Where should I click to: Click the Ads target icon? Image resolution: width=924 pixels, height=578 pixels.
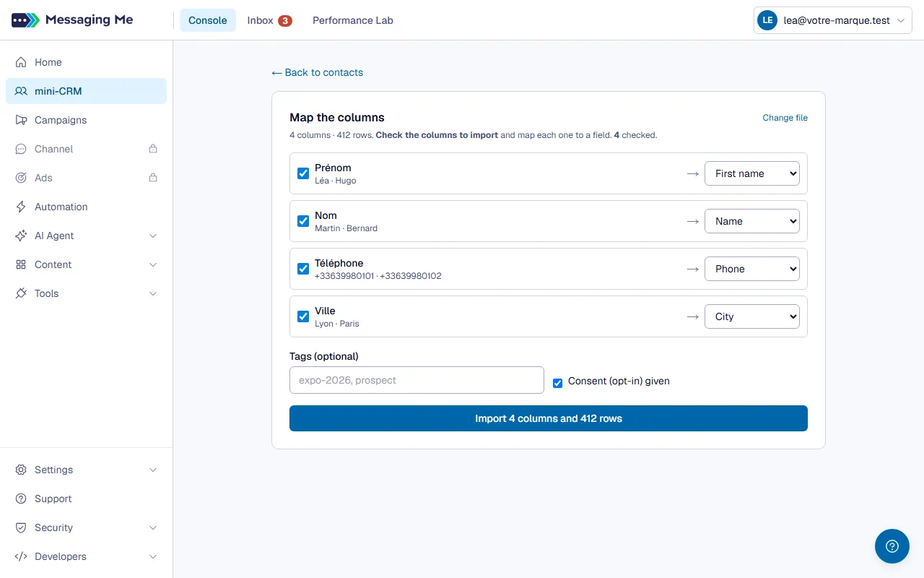tap(21, 178)
